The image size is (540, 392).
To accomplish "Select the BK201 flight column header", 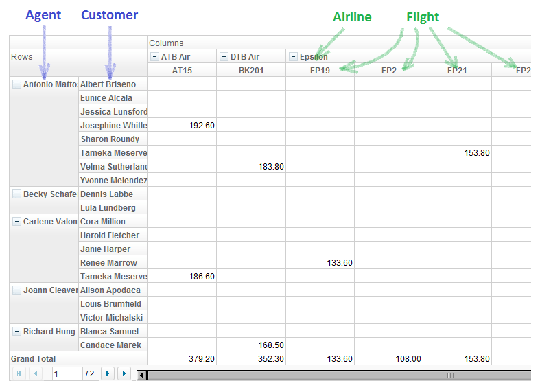I will click(251, 70).
